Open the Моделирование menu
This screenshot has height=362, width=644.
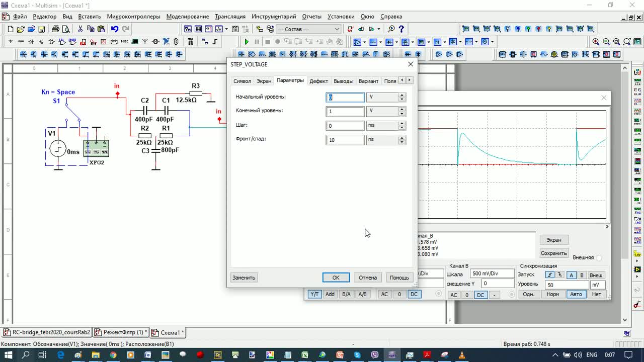(x=187, y=17)
